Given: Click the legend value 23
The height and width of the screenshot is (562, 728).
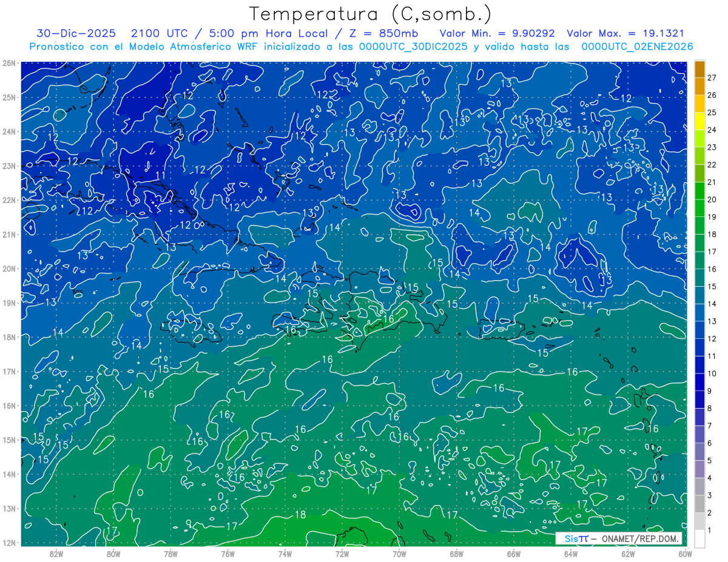Looking at the screenshot, I should click(x=712, y=147).
